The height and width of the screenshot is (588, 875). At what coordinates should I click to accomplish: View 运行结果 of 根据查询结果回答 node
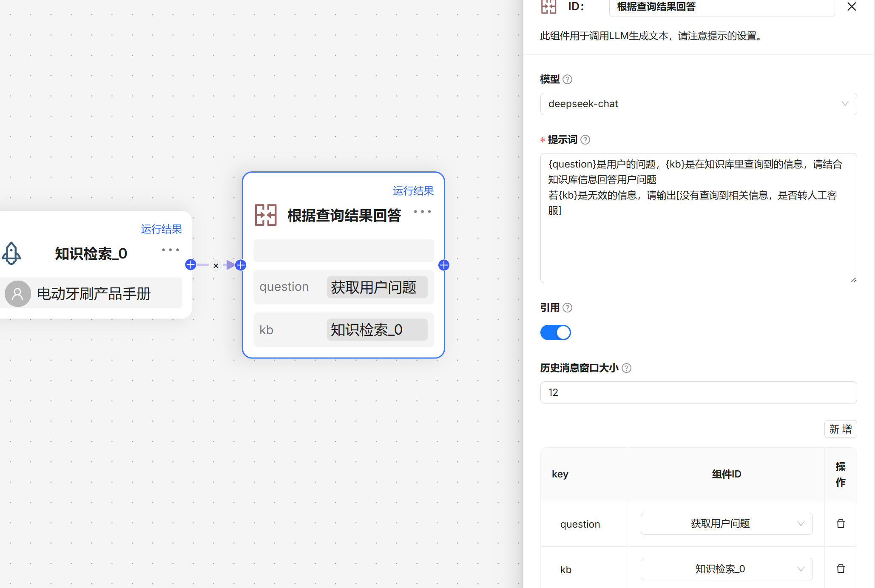413,191
